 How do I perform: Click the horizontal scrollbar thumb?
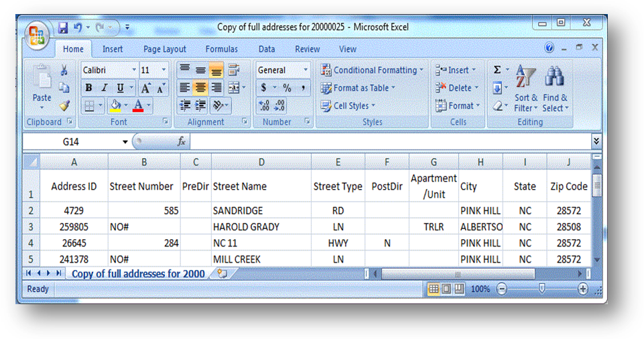(458, 274)
